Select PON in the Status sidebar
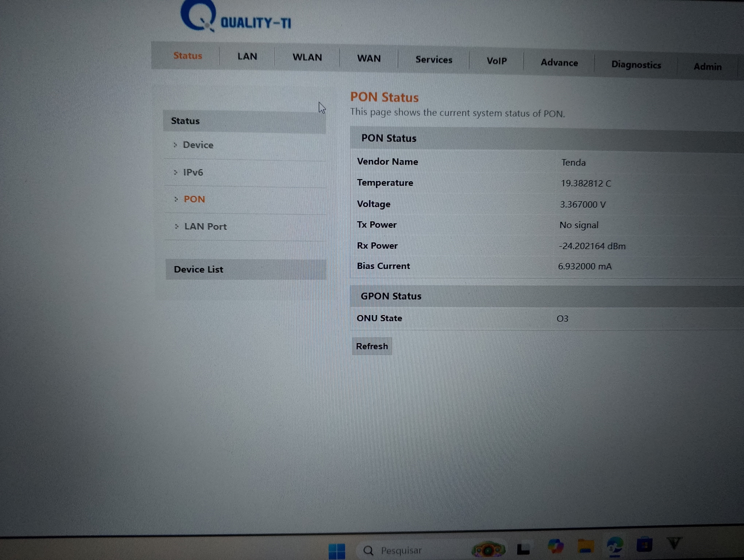Image resolution: width=744 pixels, height=560 pixels. pyautogui.click(x=194, y=199)
